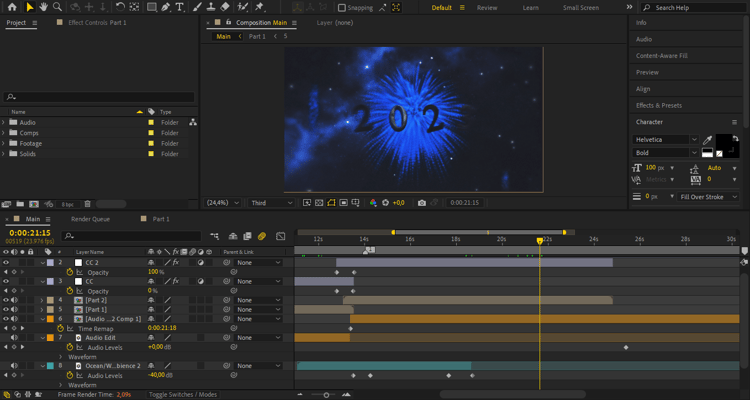Viewport: 750px width, 400px height.
Task: Open the Effects & Presets panel
Action: (x=658, y=105)
